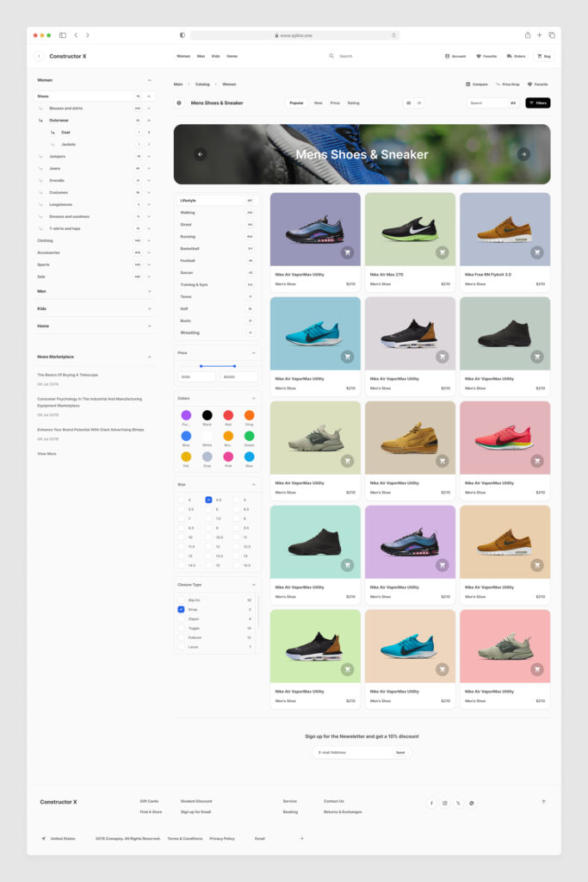
Task: Add Nike Free RN Flyknit 3.0 to cart
Action: pyautogui.click(x=537, y=252)
